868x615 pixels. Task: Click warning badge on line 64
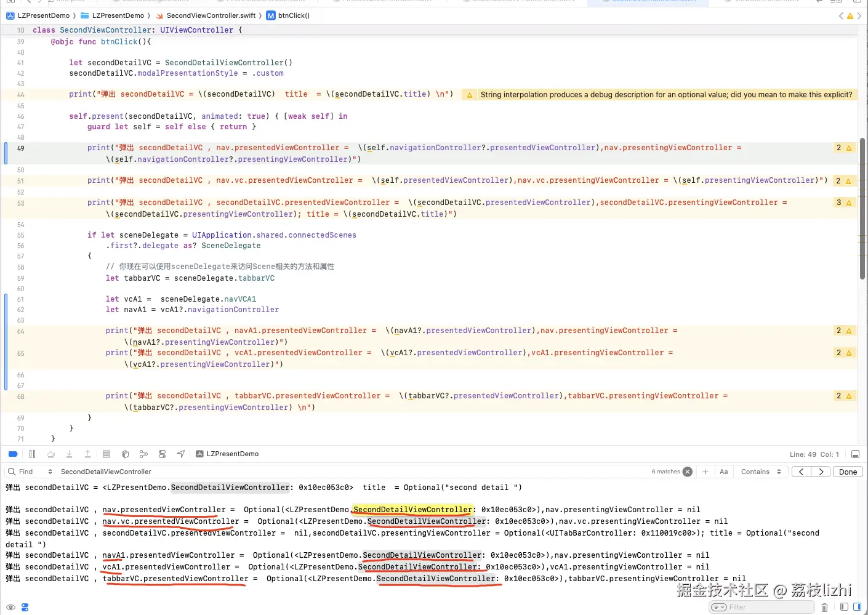click(x=843, y=331)
